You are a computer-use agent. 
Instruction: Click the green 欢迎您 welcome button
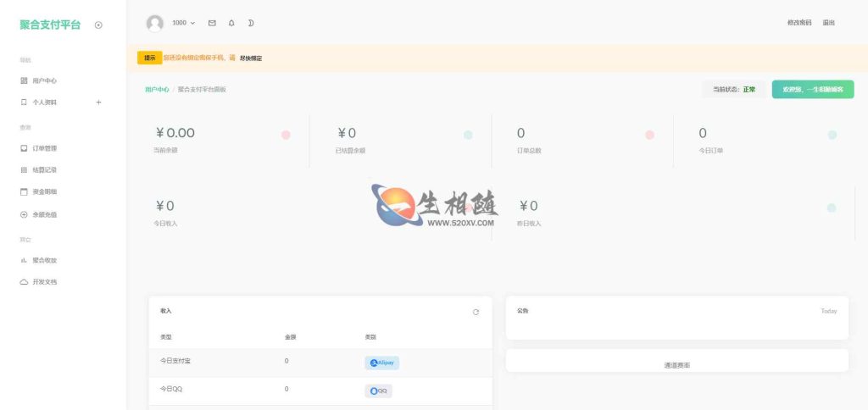813,89
